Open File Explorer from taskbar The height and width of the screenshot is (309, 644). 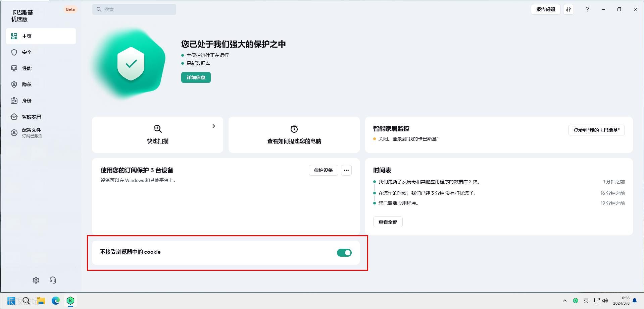tap(41, 301)
